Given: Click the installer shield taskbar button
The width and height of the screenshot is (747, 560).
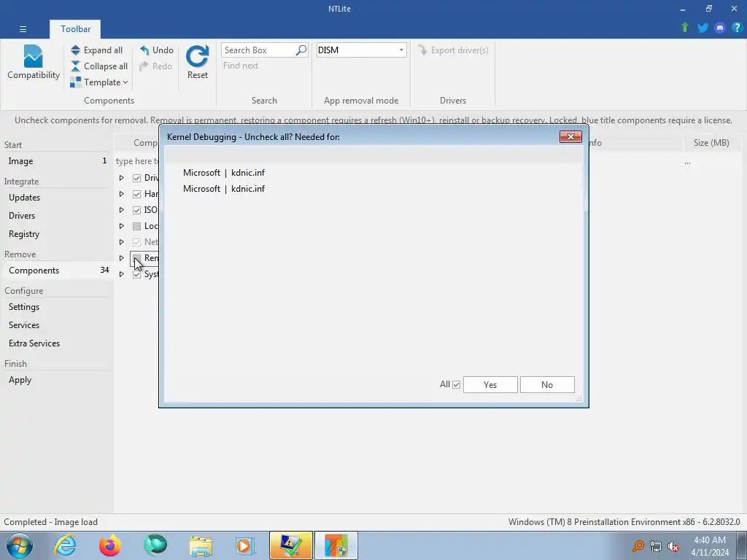Looking at the screenshot, I should pos(336,545).
